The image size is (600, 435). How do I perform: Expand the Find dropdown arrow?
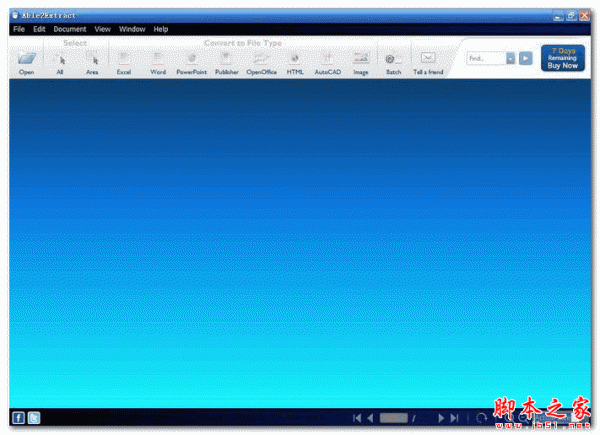510,58
